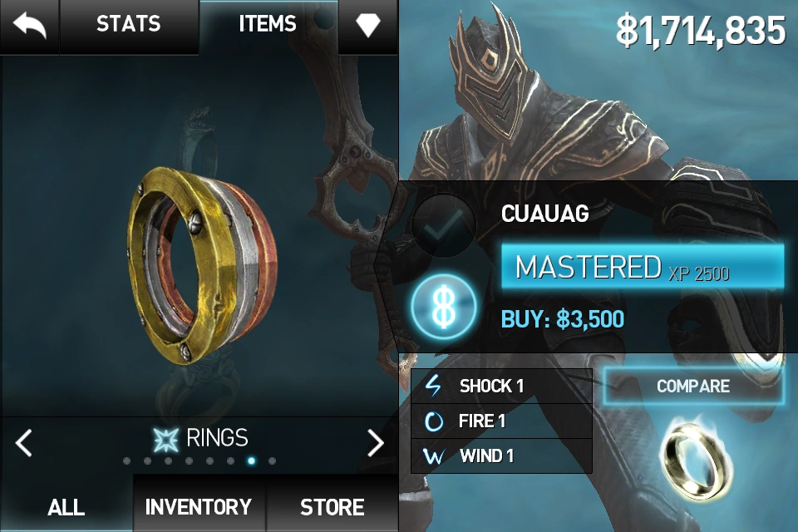Select the Shock 1 lightning icon
The height and width of the screenshot is (532, 798).
coord(432,386)
